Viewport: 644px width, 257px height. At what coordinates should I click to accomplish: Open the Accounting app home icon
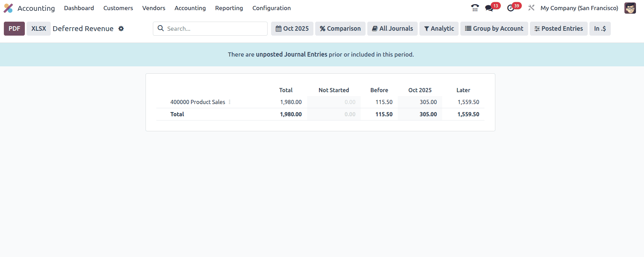tap(8, 8)
